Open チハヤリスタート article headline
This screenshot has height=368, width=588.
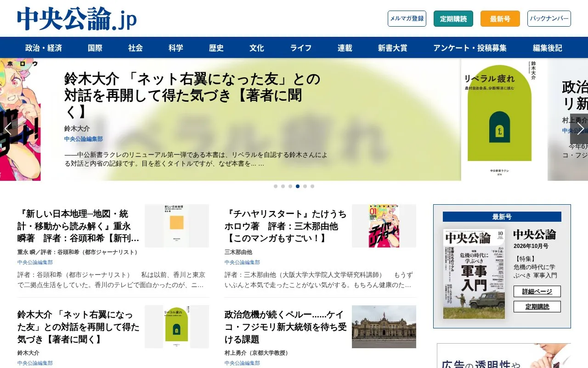point(286,226)
